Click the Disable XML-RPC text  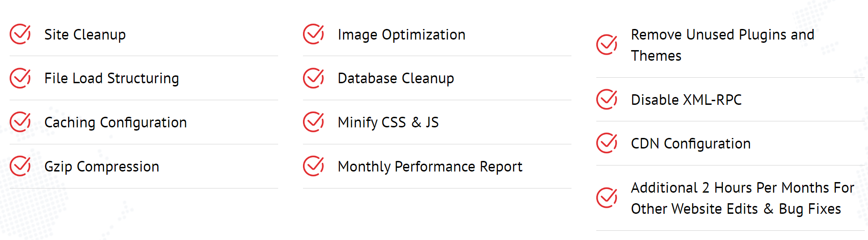point(686,100)
